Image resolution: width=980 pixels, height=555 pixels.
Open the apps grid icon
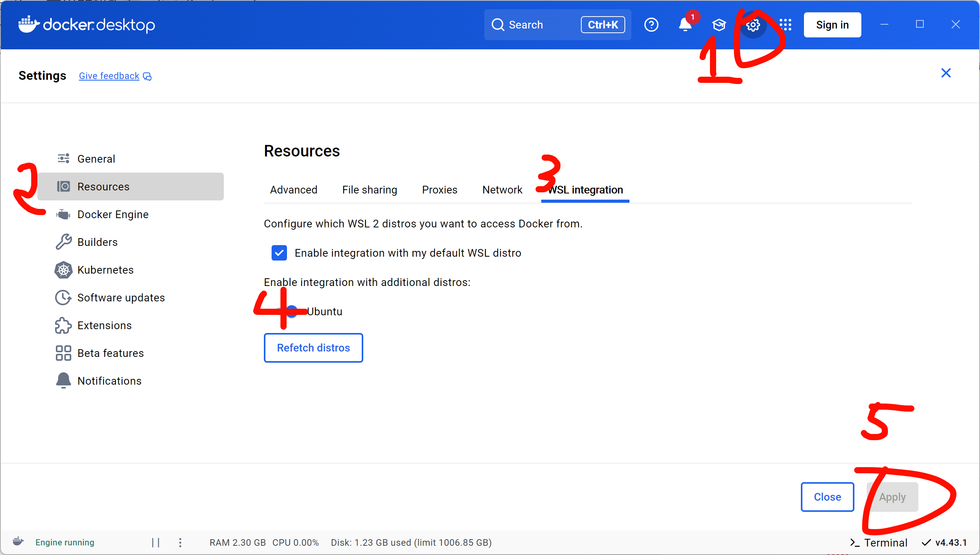785,25
